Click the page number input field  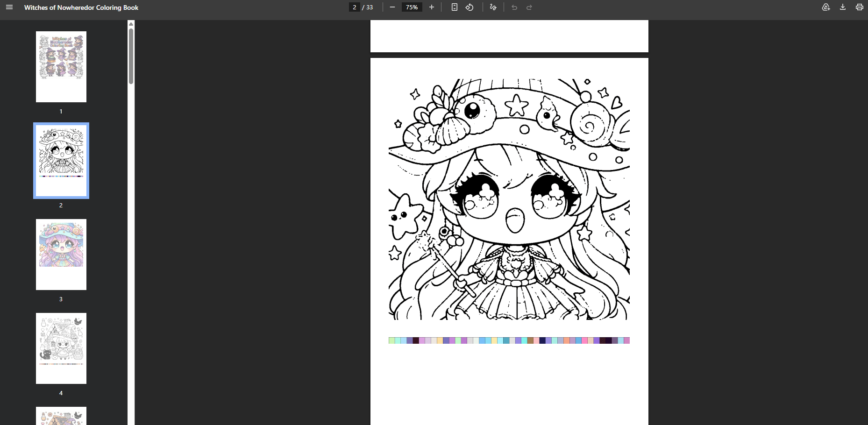tap(355, 7)
